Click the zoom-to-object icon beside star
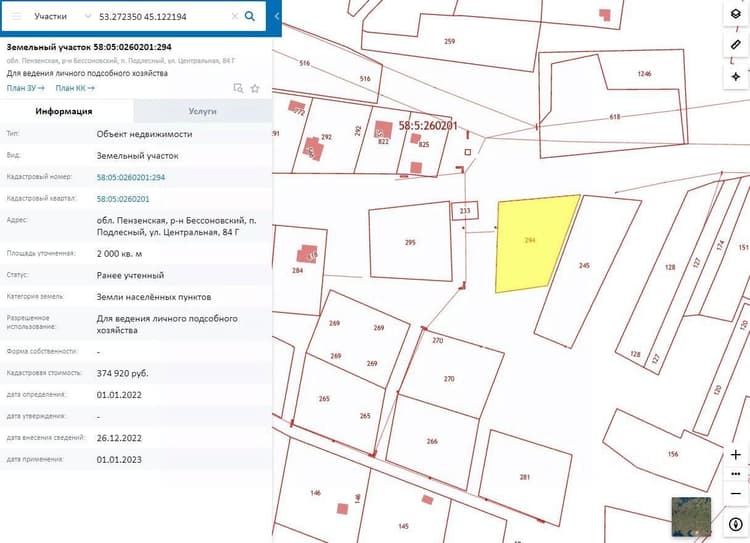The width and height of the screenshot is (750, 543). tap(238, 88)
